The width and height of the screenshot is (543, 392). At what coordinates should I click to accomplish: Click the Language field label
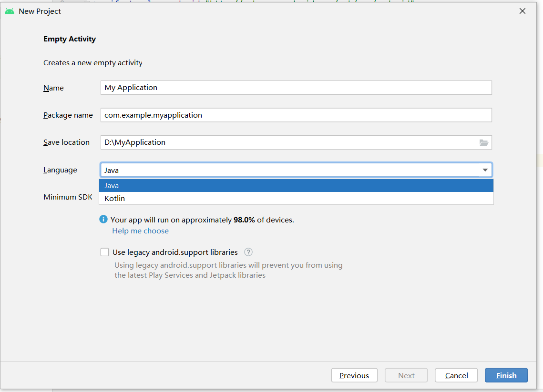tap(60, 170)
